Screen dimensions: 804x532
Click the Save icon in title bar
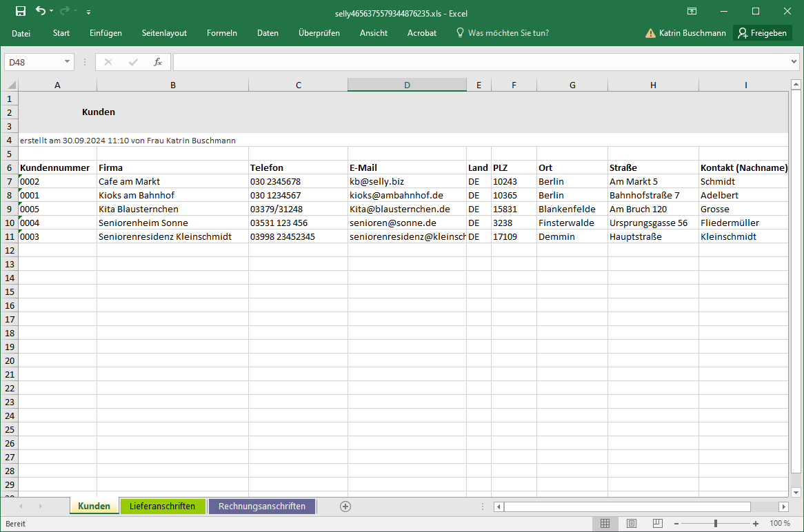[21, 11]
